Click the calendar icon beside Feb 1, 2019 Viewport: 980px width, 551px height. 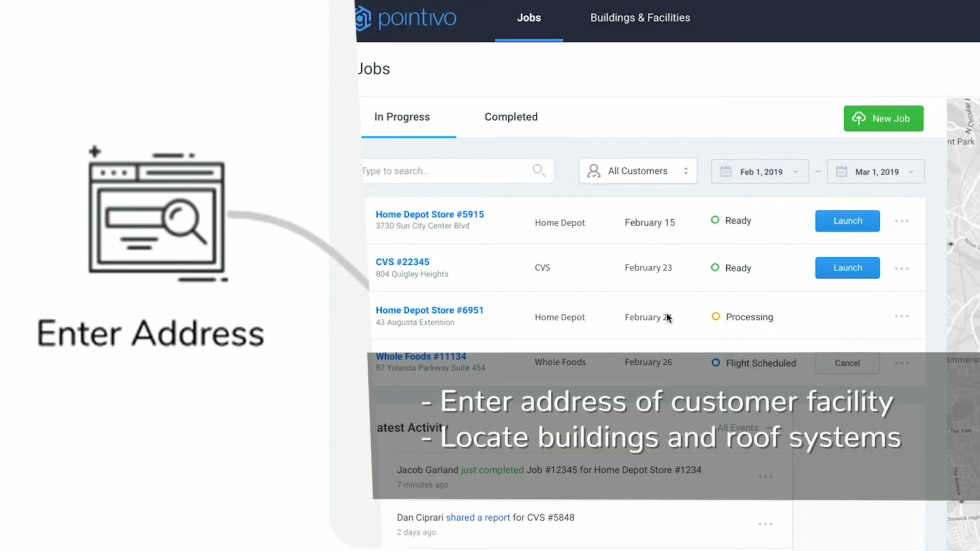(x=725, y=172)
